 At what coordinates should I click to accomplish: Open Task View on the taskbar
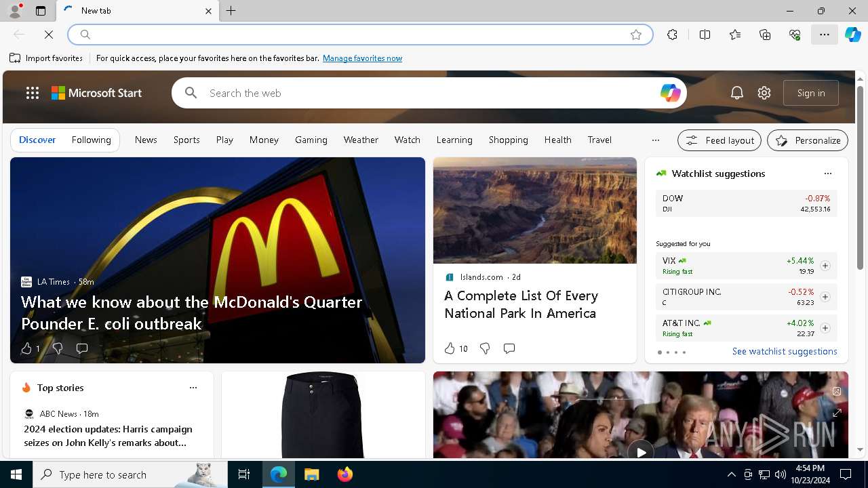click(244, 474)
